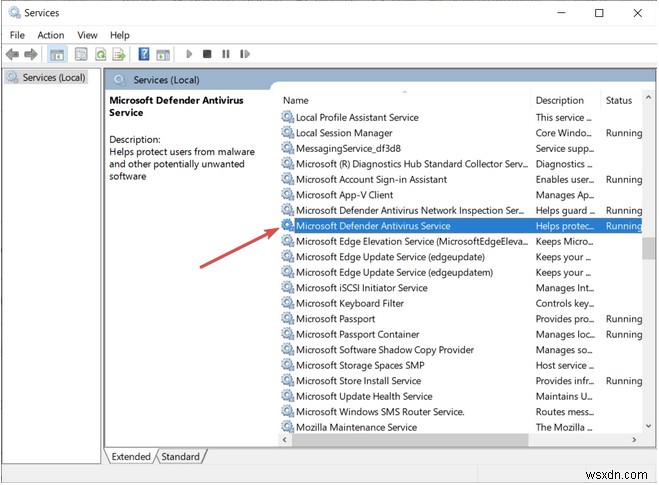Select Microsoft Account Sign-in Assistant
Image resolution: width=659 pixels, height=485 pixels.
click(461, 180)
